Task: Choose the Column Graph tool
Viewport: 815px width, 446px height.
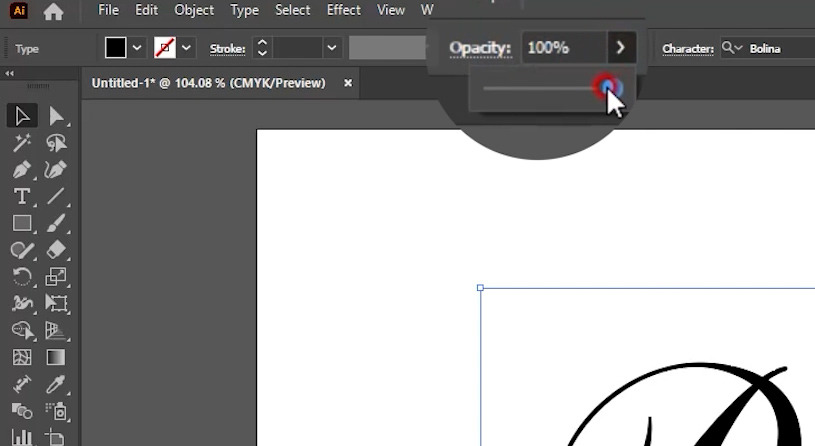Action: (x=22, y=437)
